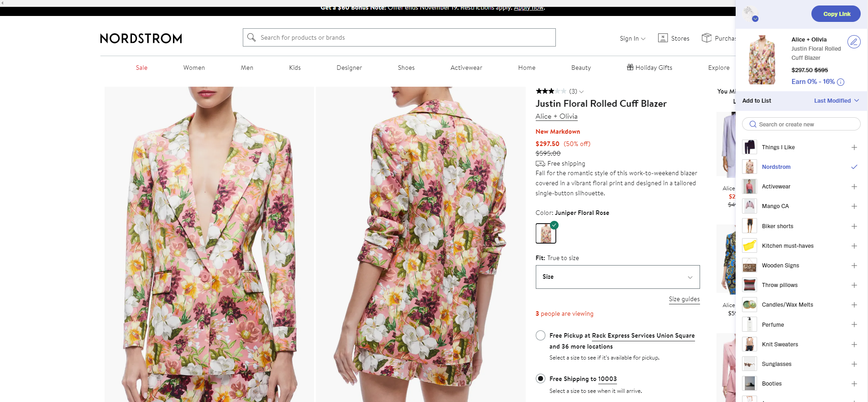Open the Home menu
This screenshot has width=868, height=402.
point(527,68)
